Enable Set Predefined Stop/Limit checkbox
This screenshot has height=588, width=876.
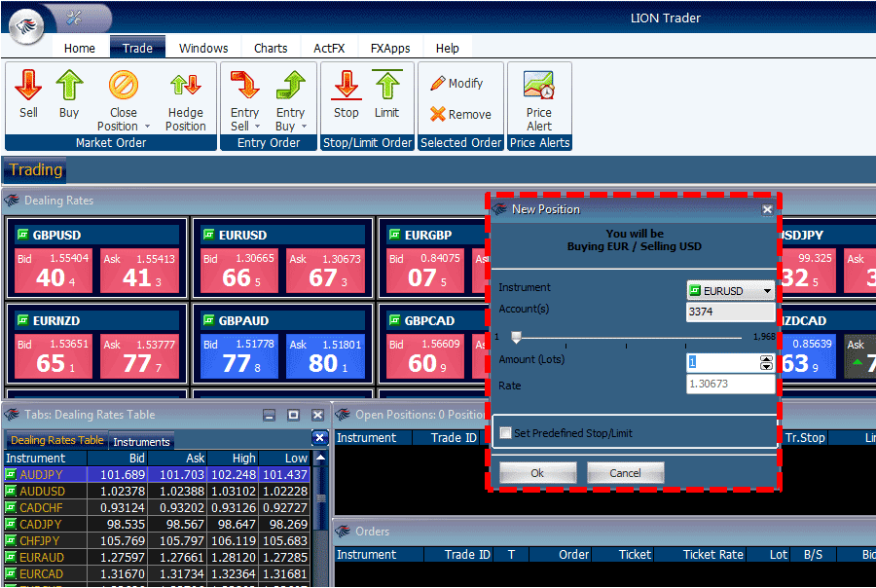coord(505,432)
